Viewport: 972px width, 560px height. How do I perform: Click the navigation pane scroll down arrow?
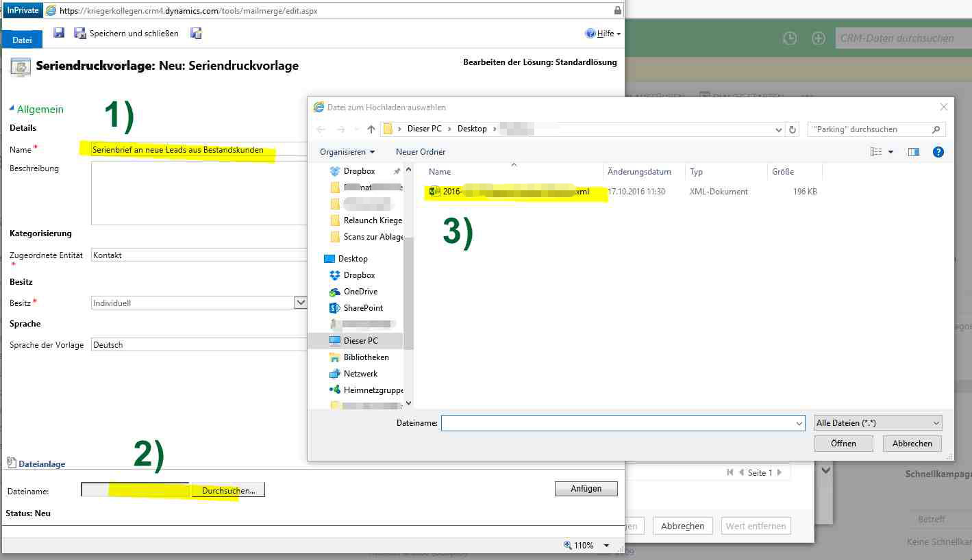409,403
